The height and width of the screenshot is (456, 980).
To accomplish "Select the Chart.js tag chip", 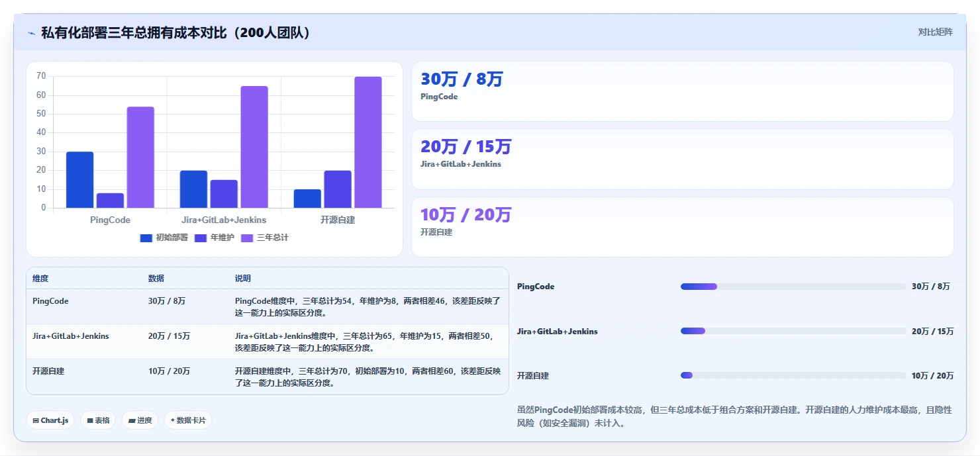I will [x=50, y=420].
